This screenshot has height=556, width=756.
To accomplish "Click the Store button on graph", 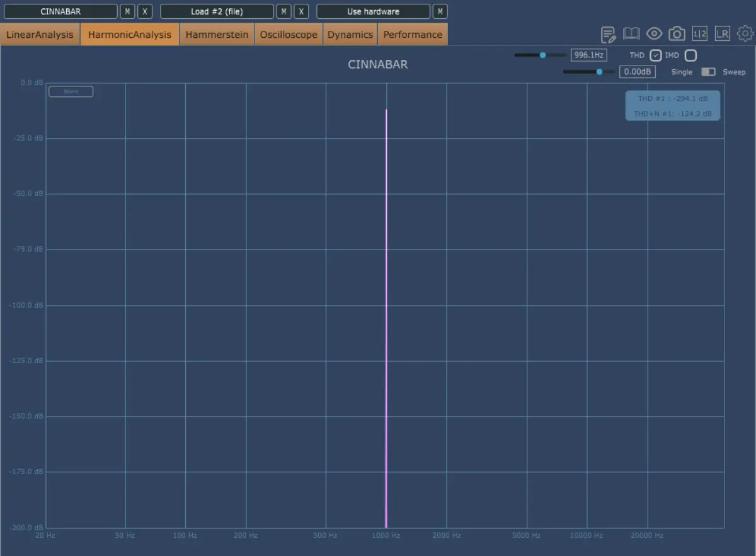I will [x=71, y=91].
